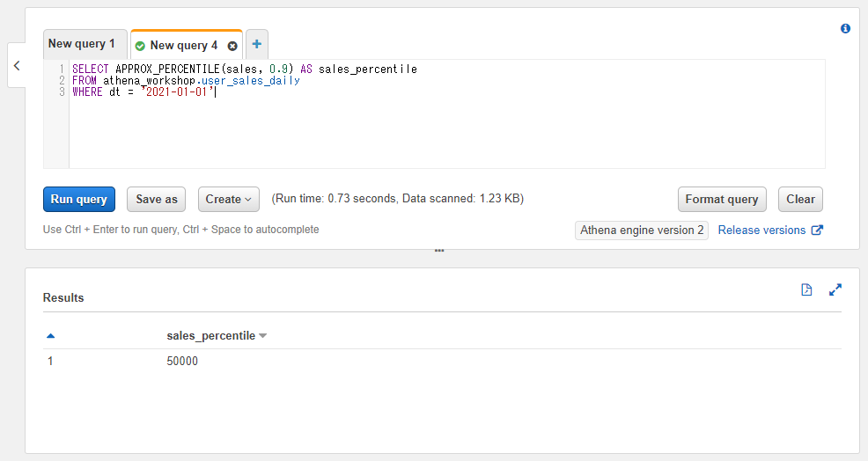The height and width of the screenshot is (461, 868).
Task: Open the Release versions link
Action: (x=770, y=230)
